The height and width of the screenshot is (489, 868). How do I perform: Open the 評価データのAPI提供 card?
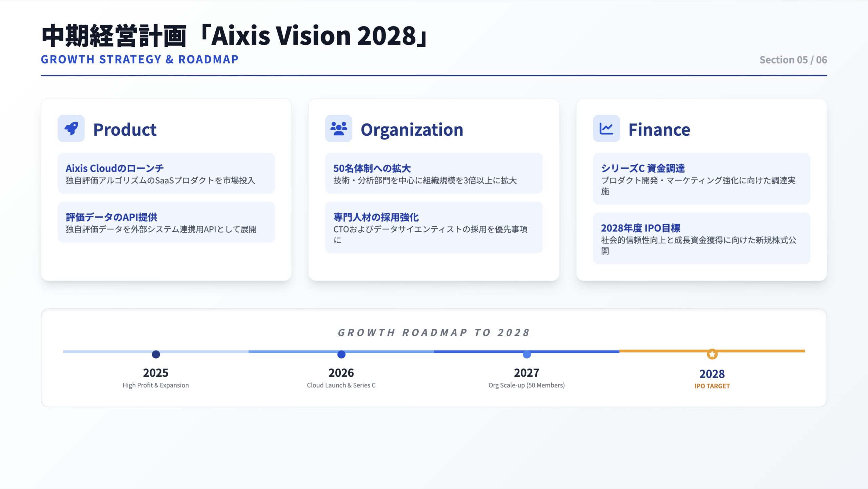click(x=166, y=222)
